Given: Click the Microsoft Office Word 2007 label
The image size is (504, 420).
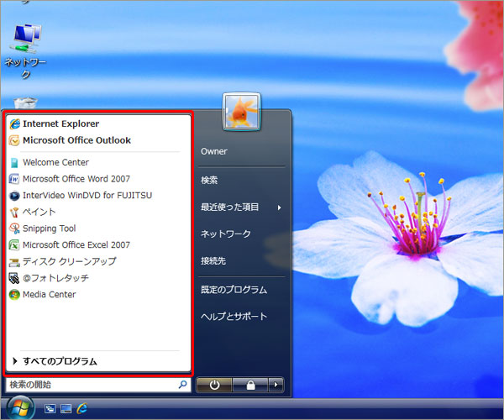Looking at the screenshot, I should click(x=76, y=179).
